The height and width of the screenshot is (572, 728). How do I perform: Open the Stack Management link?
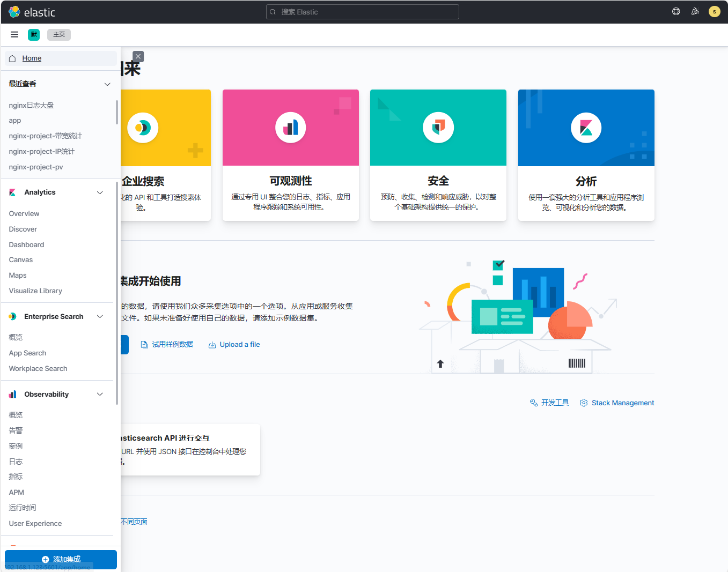pyautogui.click(x=622, y=403)
